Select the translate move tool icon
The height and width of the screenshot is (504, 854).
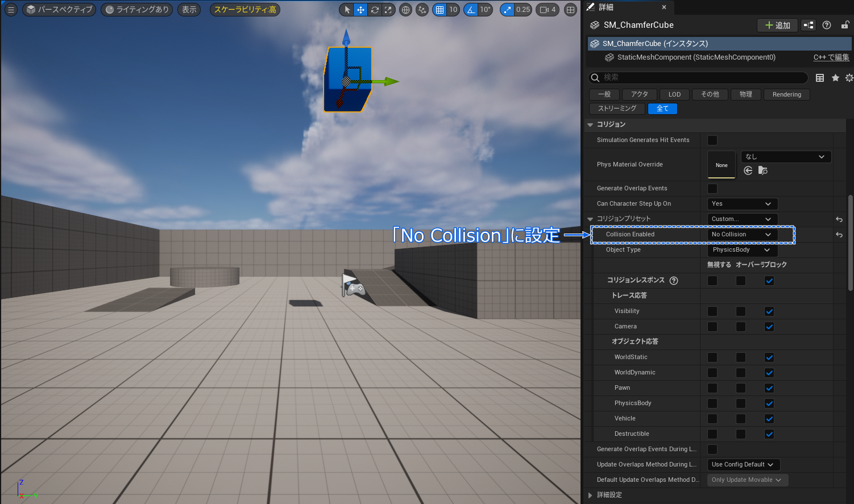360,10
